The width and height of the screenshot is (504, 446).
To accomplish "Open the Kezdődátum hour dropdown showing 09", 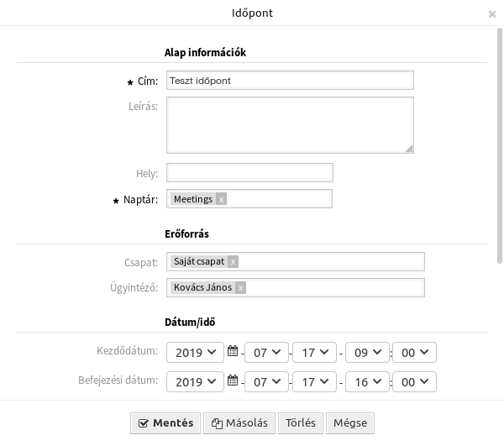I will point(367,353).
